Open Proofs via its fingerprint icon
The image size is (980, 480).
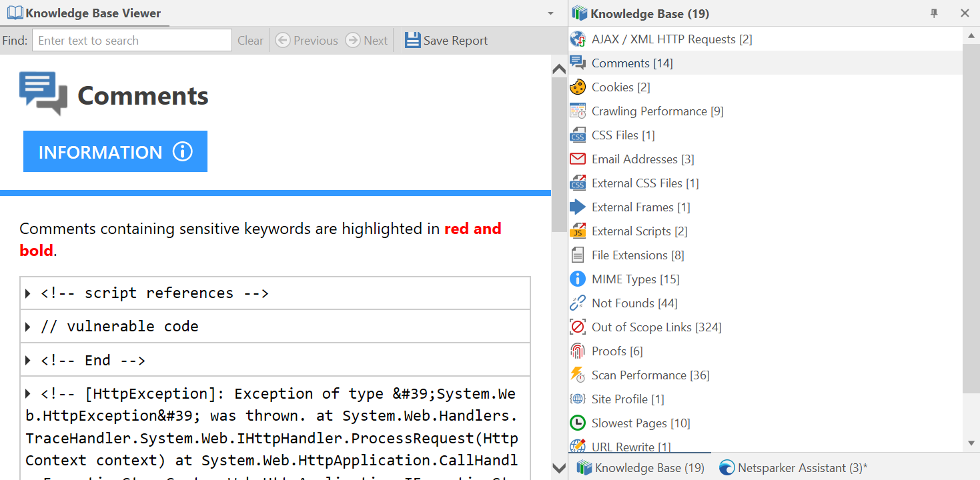[x=576, y=351]
